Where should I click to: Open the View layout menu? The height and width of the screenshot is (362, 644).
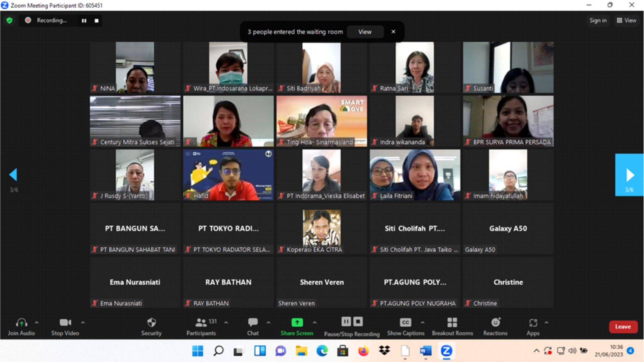click(x=626, y=20)
